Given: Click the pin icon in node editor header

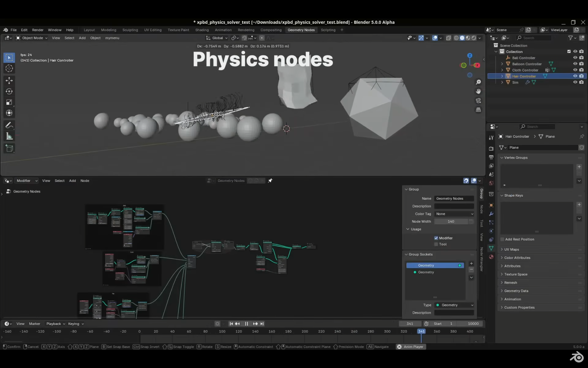Looking at the screenshot, I should coord(270,180).
